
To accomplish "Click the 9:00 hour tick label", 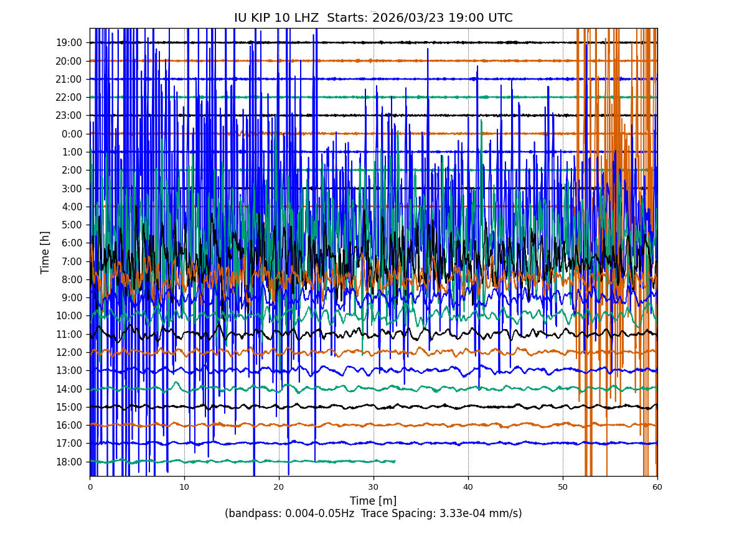I will tap(72, 297).
